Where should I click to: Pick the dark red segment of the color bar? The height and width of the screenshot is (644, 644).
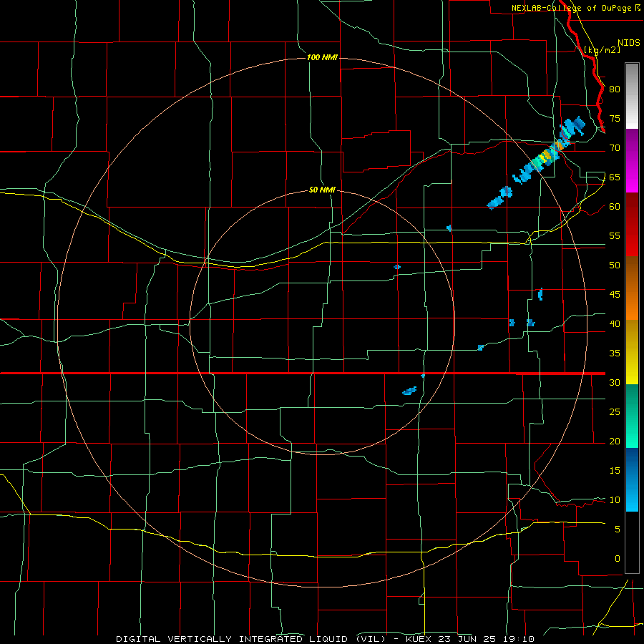coord(632,224)
